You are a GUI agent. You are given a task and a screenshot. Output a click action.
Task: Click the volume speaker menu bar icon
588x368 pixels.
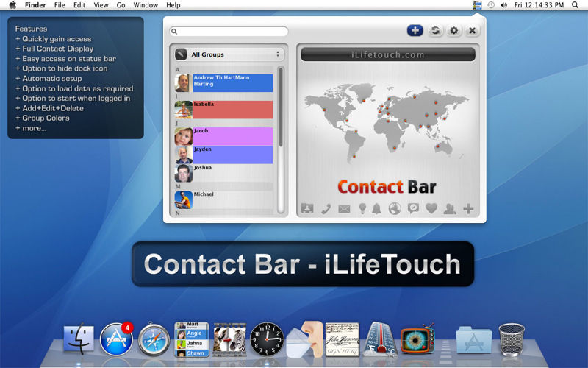coord(503,5)
